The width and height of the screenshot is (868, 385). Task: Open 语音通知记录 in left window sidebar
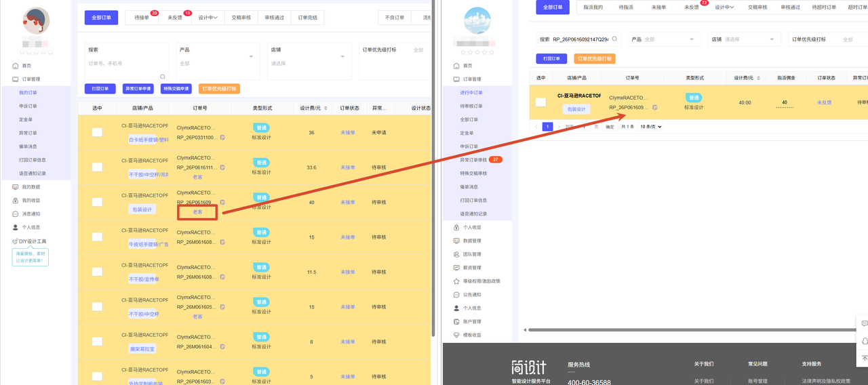click(x=33, y=174)
